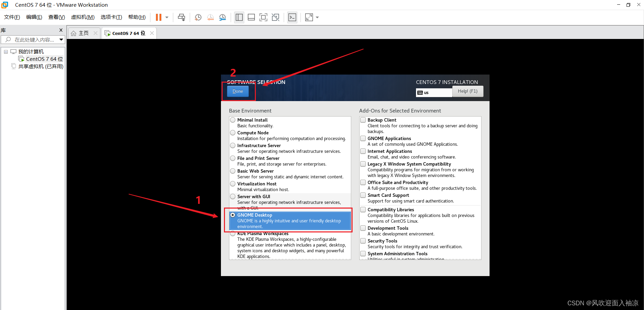
Task: Click the CENTOS 7 INSTALLATION title text
Action: click(447, 82)
